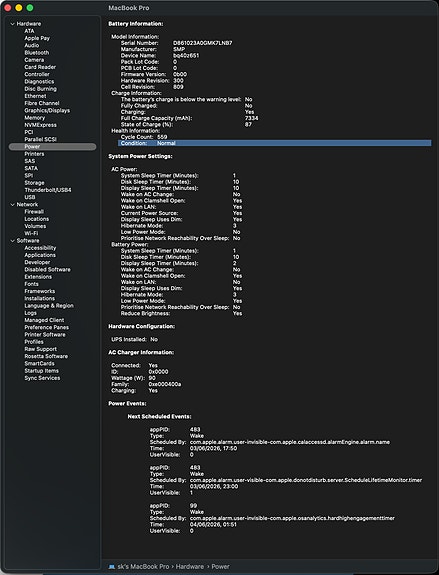Viewport: 439px width, 575px height.
Task: Open Graphics/Displays hardware entry
Action: (47, 110)
